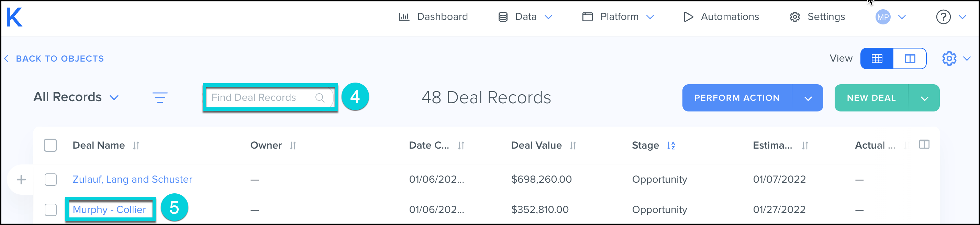The height and width of the screenshot is (225, 980).
Task: Open the help question mark icon
Action: pos(943,17)
